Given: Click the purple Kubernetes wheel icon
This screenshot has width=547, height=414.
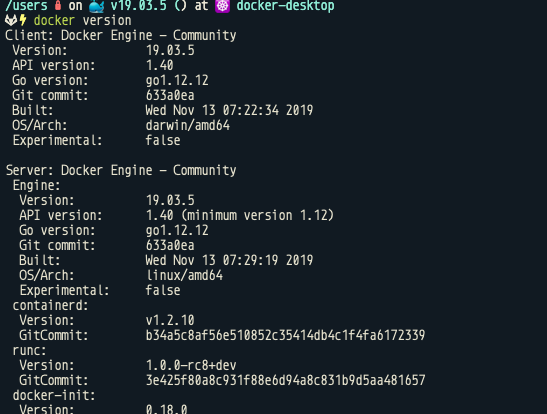Looking at the screenshot, I should coord(223,6).
